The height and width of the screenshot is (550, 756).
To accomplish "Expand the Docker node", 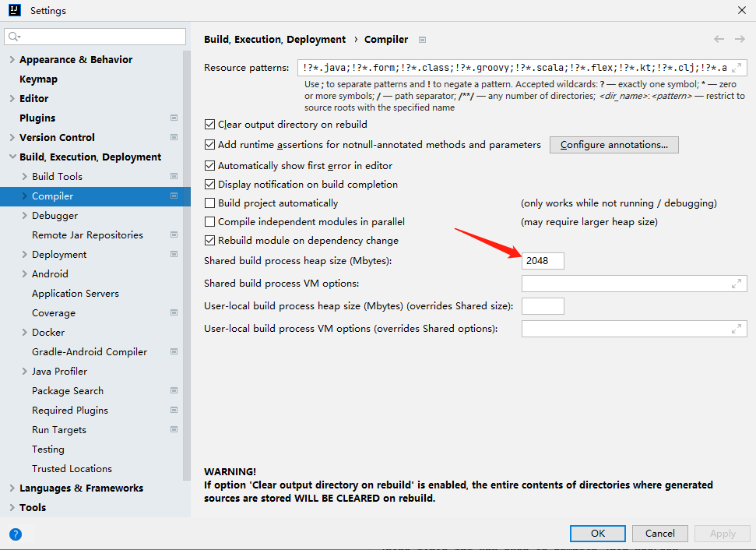I will coord(25,333).
